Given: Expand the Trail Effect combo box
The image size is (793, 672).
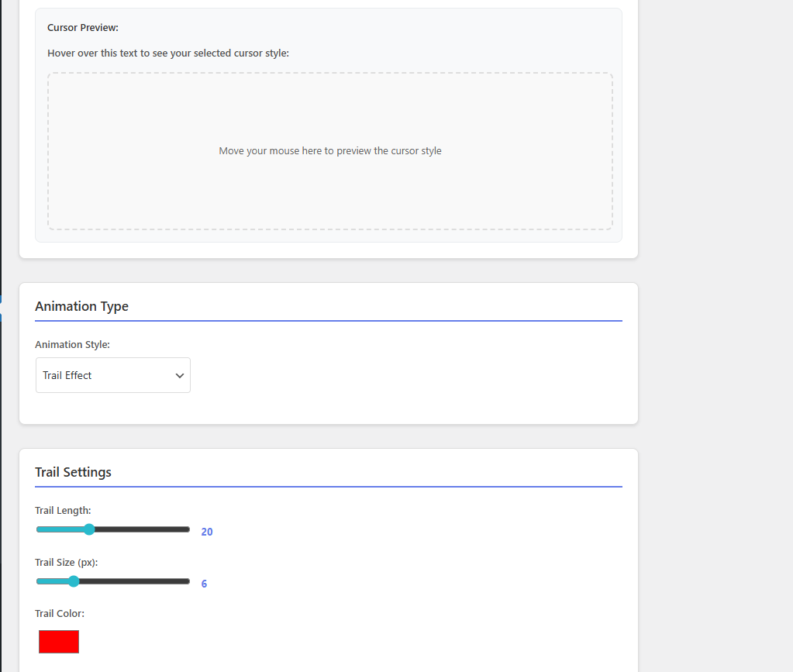Looking at the screenshot, I should (x=112, y=374).
